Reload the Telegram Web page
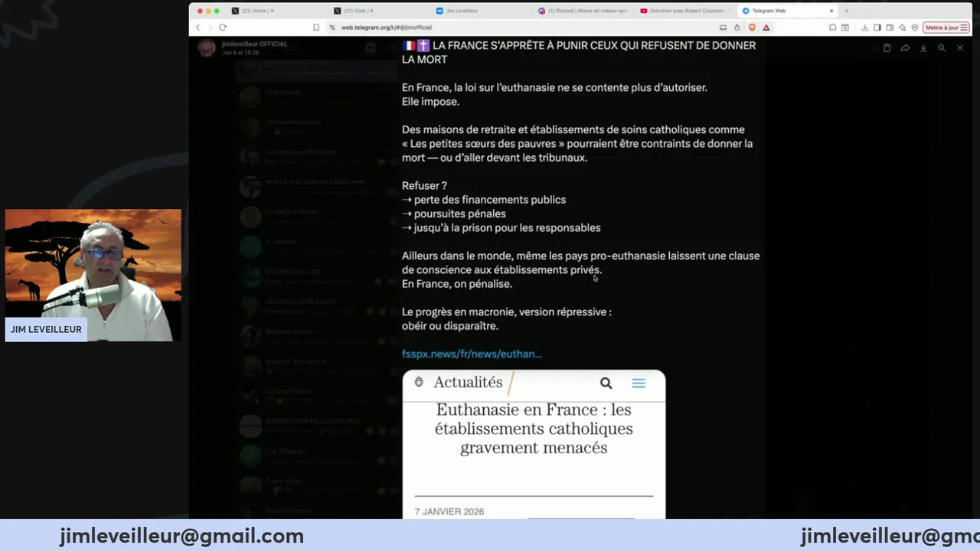 (223, 28)
